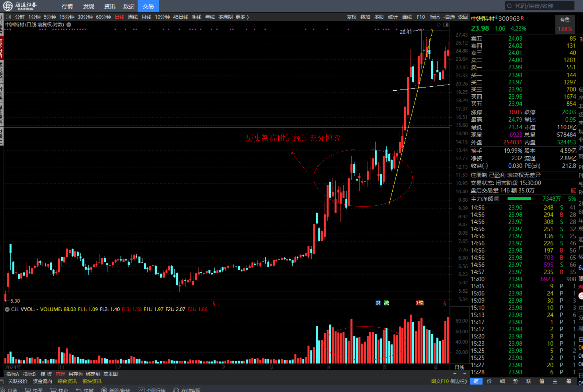Open the 个股行情 chart icon
Viewport: 583px width, 392px height.
(141, 390)
